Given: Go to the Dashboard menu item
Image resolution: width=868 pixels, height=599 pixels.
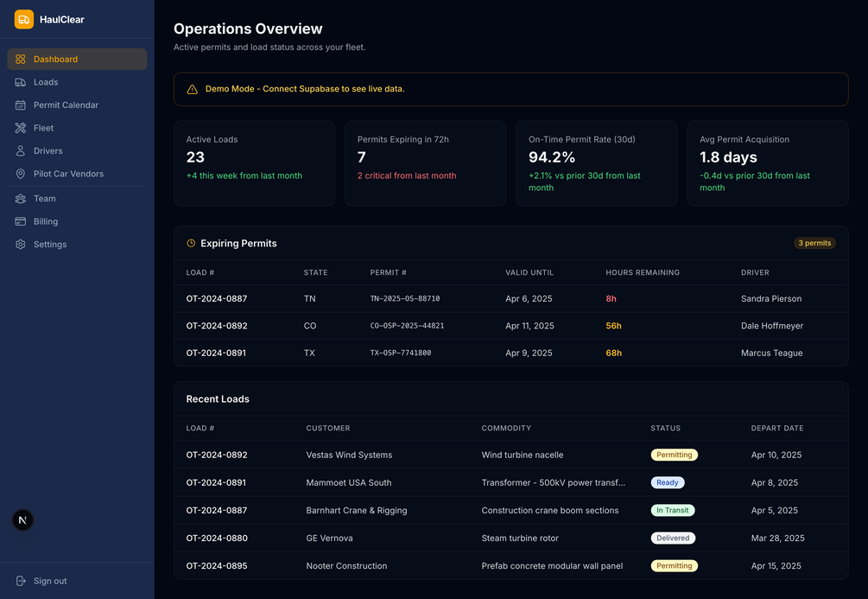Looking at the screenshot, I should pos(77,60).
